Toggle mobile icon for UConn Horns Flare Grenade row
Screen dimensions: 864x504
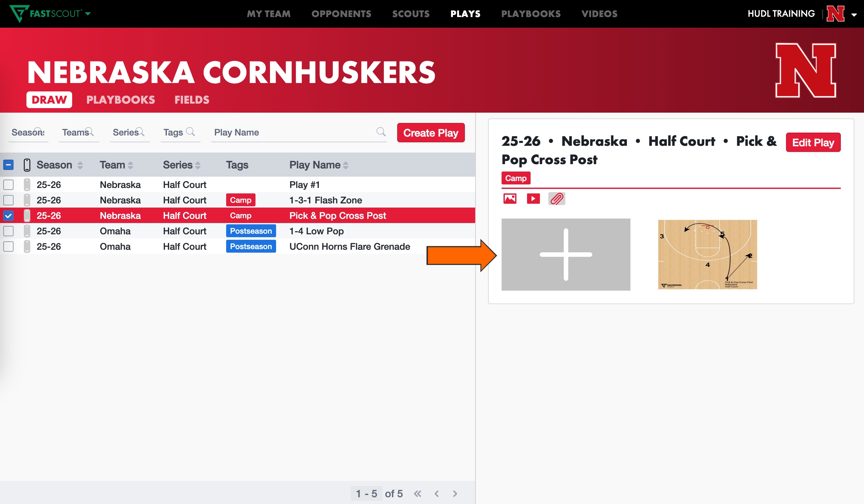27,246
